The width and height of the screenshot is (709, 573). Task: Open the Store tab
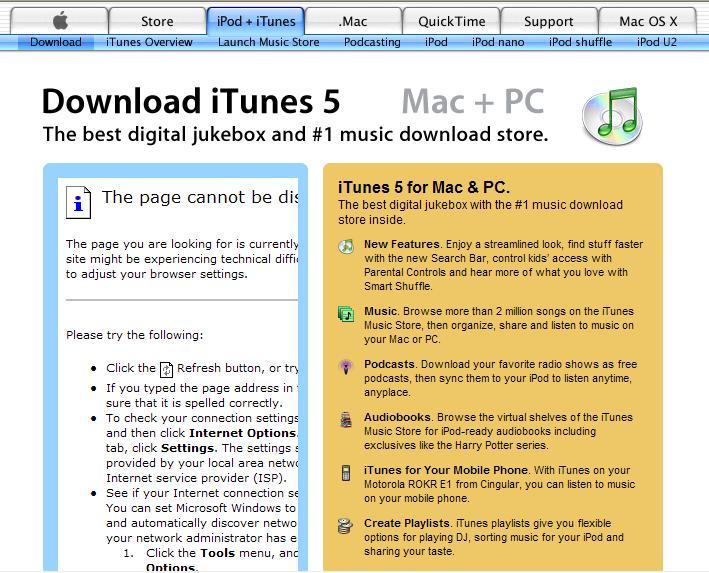click(156, 21)
